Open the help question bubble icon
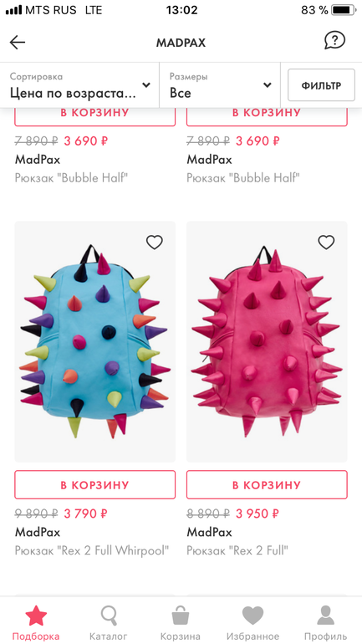This screenshot has height=644, width=362. click(x=334, y=41)
